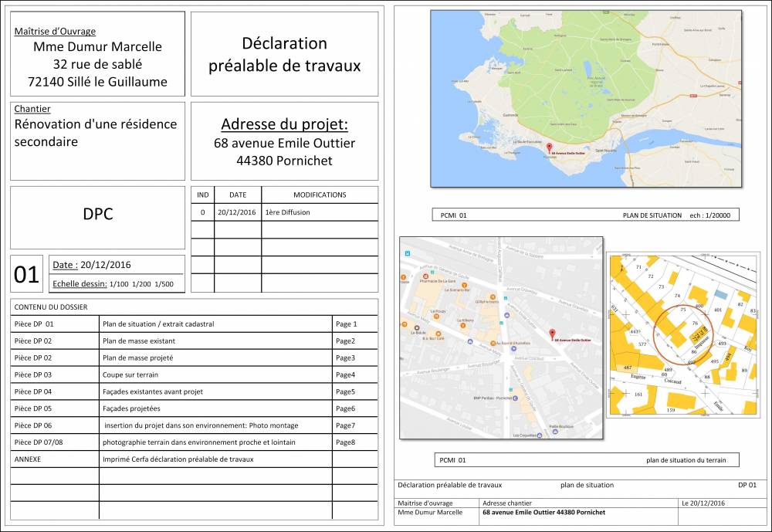
Task: Click the "Pièce DP 01" row label
Action: (34, 324)
